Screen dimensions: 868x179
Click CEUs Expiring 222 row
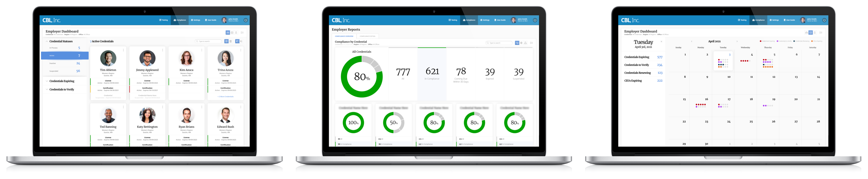(643, 81)
